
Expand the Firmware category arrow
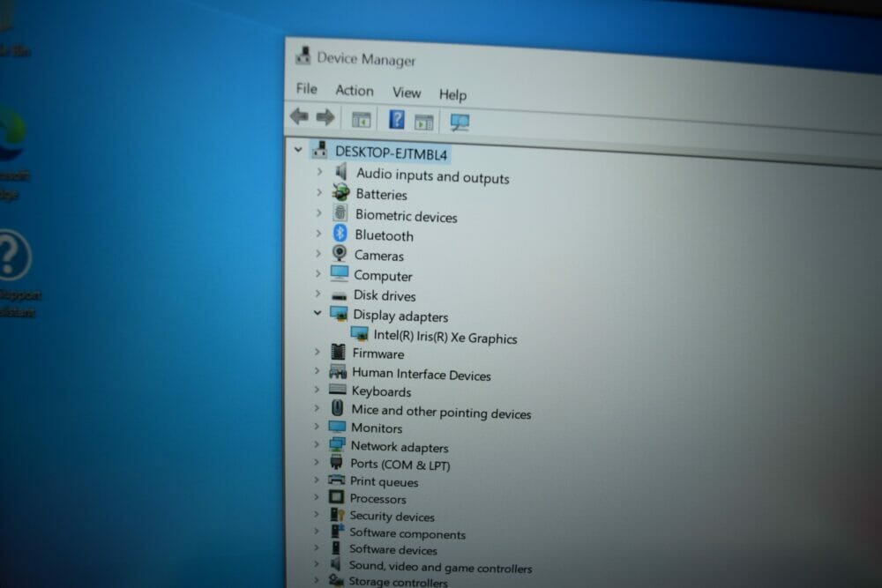coord(317,352)
